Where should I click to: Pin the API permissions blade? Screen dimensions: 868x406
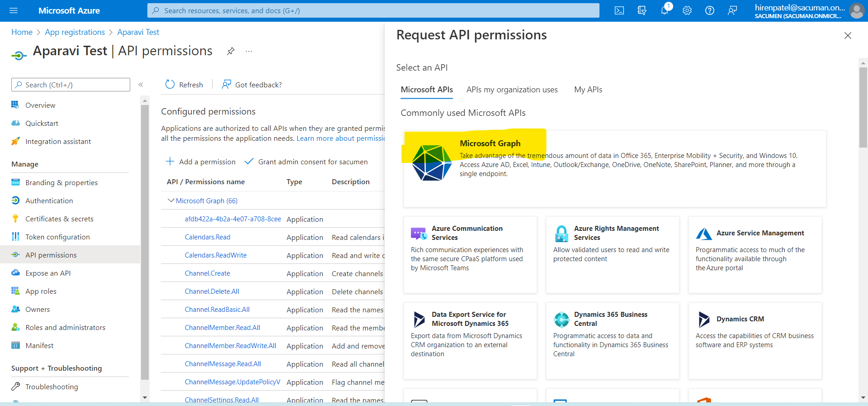point(231,51)
